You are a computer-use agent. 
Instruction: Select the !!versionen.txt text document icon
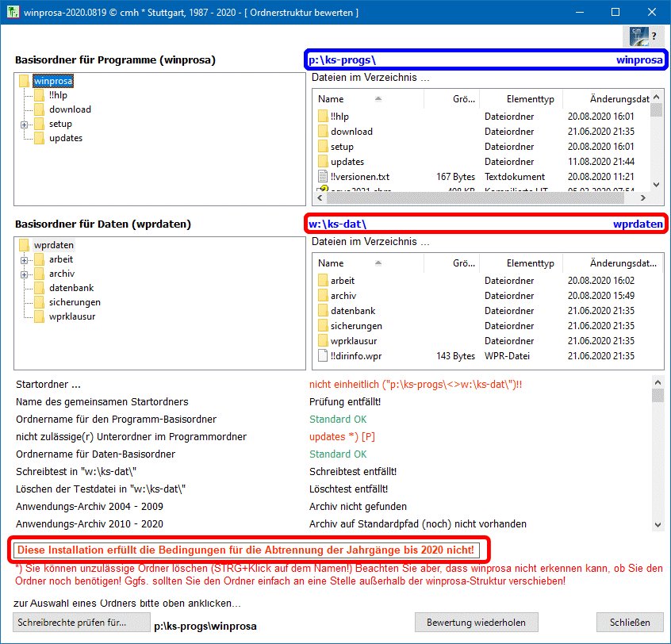323,177
